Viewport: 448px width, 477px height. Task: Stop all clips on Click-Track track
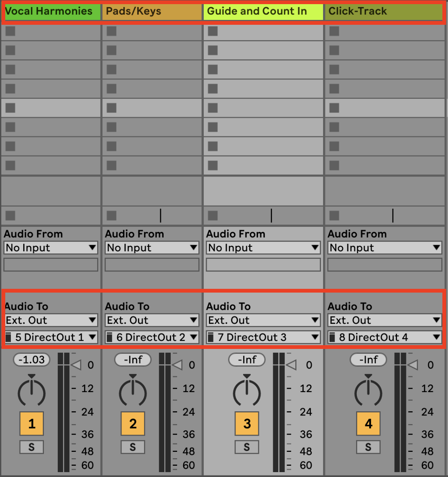[x=334, y=216]
